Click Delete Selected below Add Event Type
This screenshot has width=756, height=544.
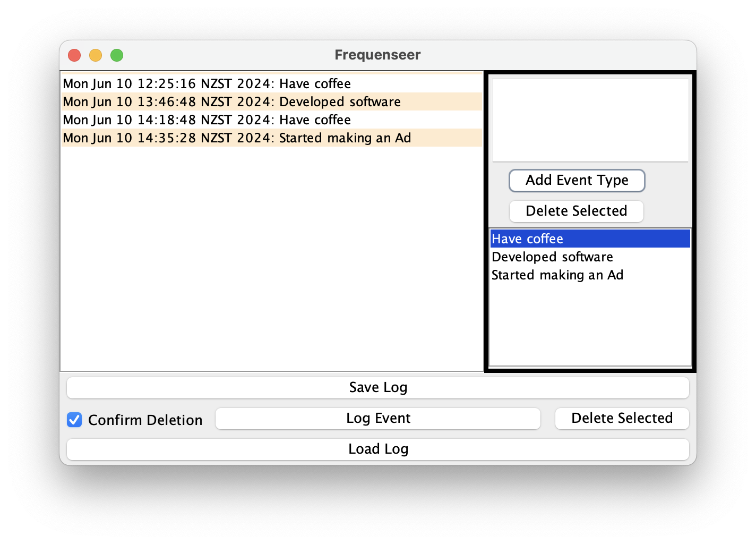coord(577,211)
